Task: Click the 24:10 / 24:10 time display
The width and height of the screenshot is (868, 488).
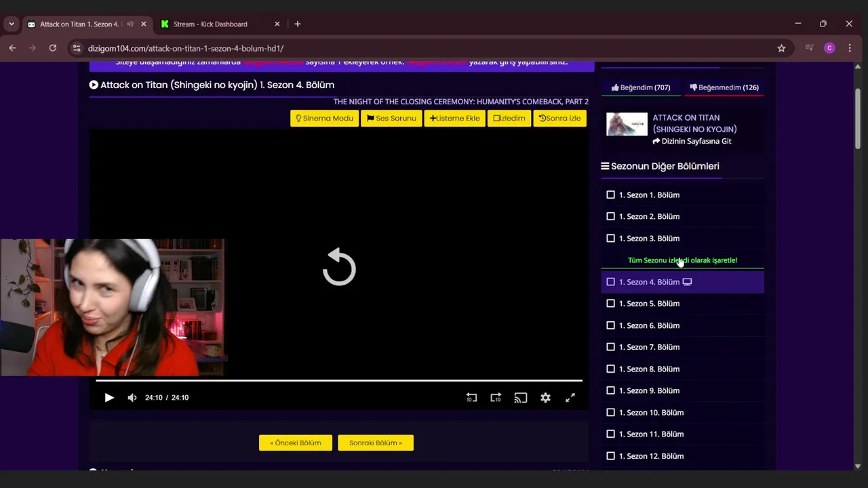Action: [x=167, y=398]
